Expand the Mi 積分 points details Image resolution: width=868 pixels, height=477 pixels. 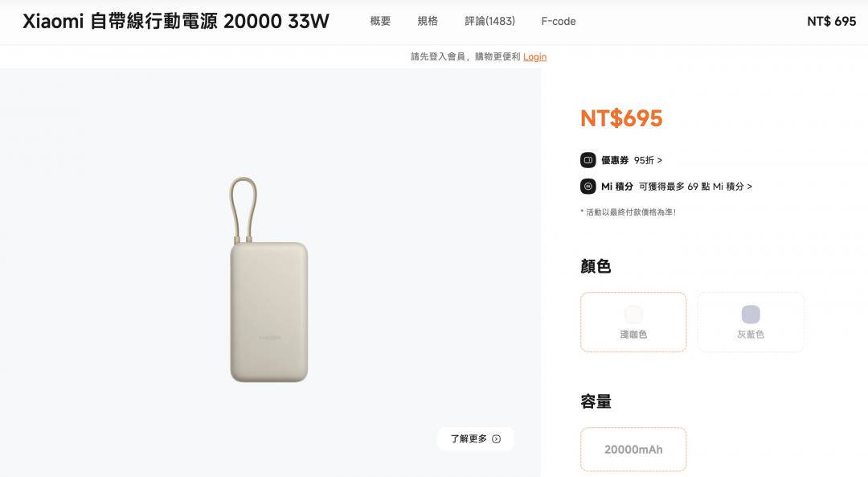[x=695, y=187]
